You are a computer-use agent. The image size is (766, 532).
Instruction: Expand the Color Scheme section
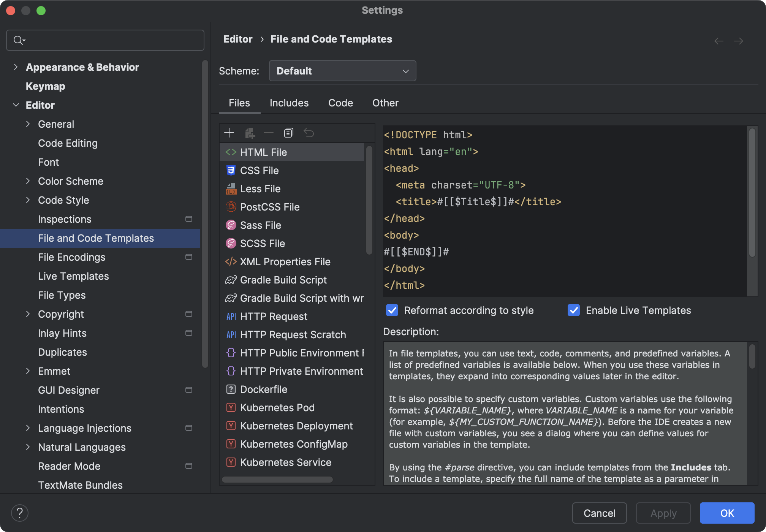pos(28,181)
